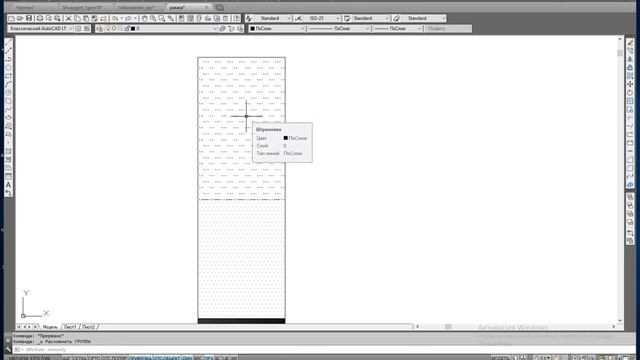Select the Rectangle tool
This screenshot has height=360, width=640.
pos(8,76)
